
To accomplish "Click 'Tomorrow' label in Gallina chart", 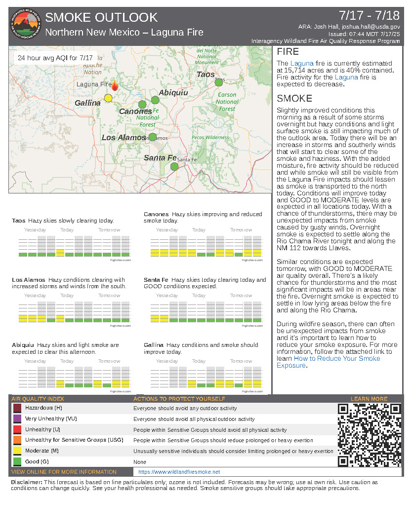I will [x=241, y=361].
